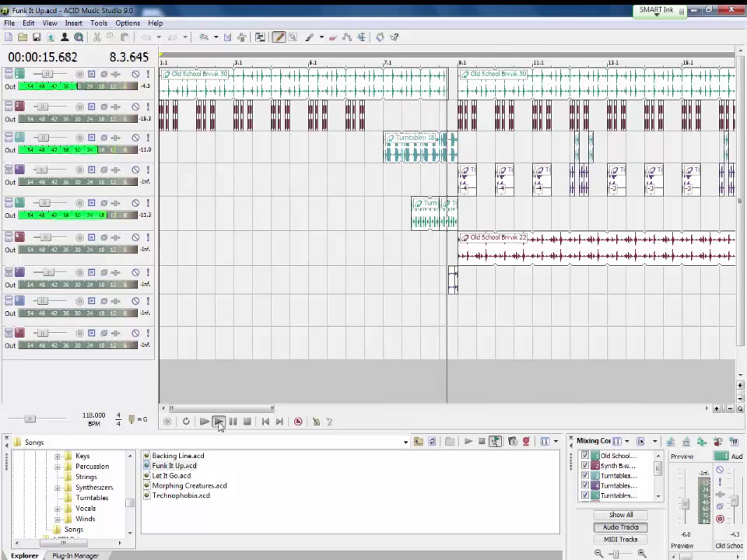Open Explorer Views dropdown arrow
Screen dimensions: 747x560
556,441
